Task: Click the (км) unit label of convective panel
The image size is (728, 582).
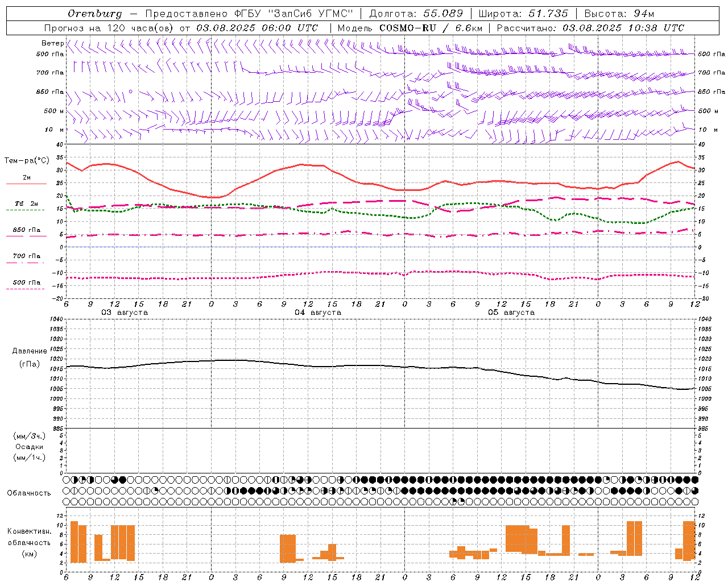Action: coord(30,554)
